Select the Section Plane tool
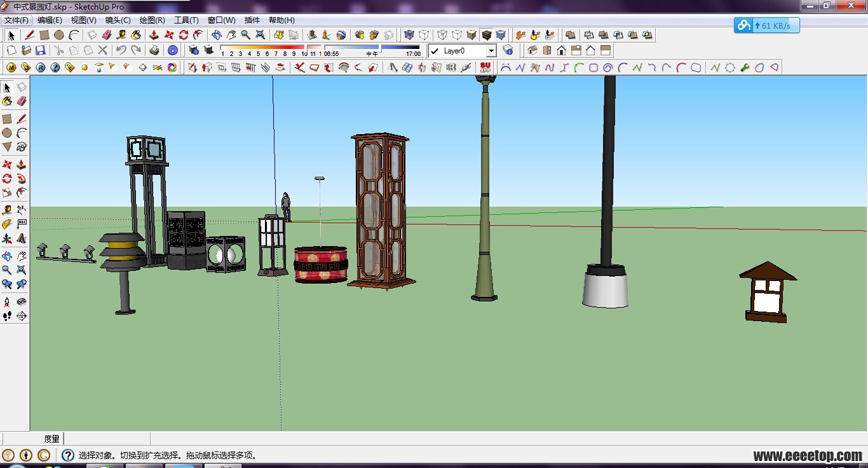 (x=22, y=316)
